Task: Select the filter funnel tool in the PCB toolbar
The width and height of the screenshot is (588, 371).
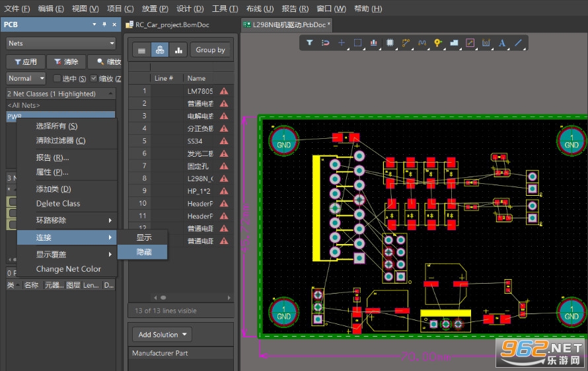Action: 309,43
